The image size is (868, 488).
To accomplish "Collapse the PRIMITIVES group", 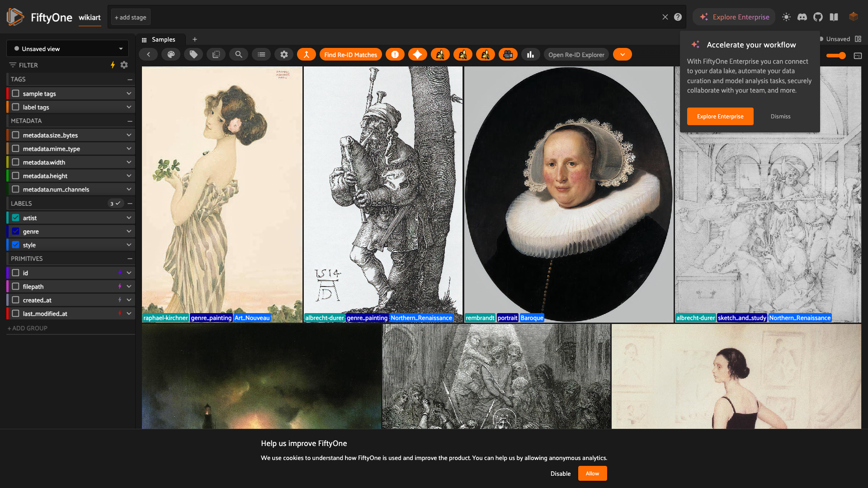I will click(x=130, y=258).
